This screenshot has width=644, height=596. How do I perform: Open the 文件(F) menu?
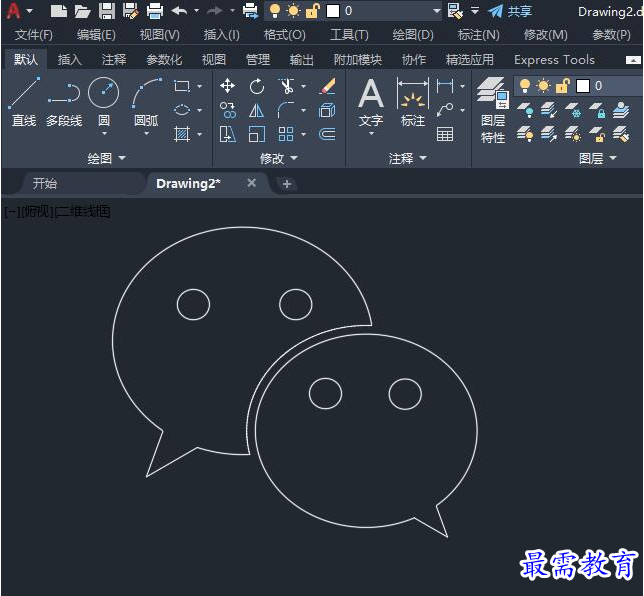click(x=34, y=35)
